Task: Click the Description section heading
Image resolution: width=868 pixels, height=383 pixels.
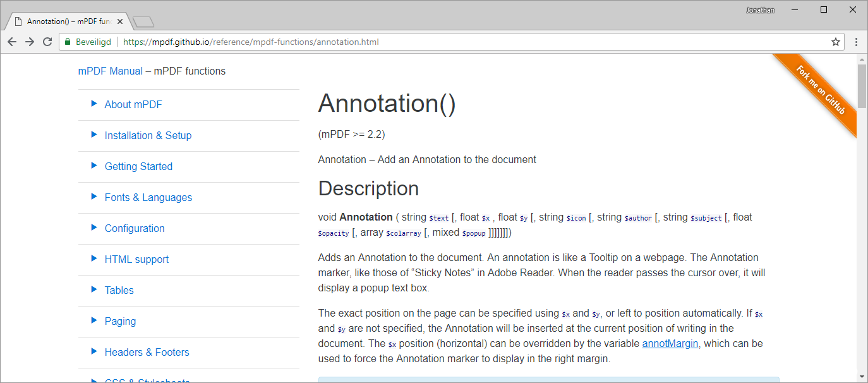Action: [368, 188]
